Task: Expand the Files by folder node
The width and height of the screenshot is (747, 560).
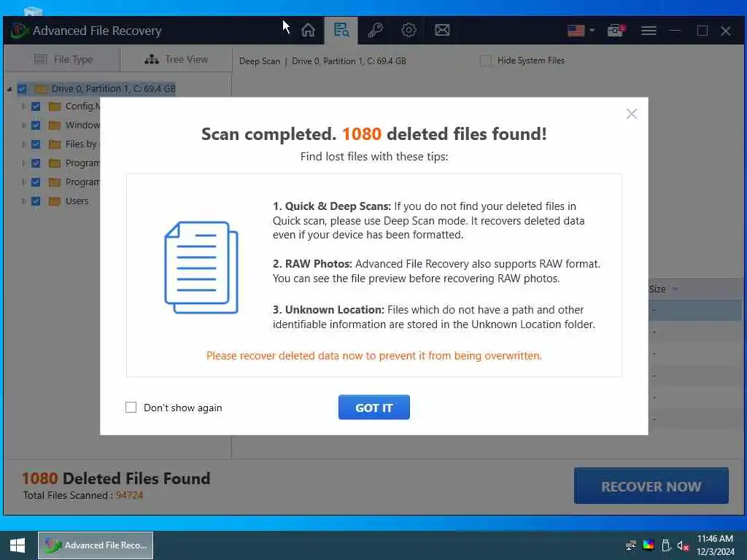Action: coord(23,144)
